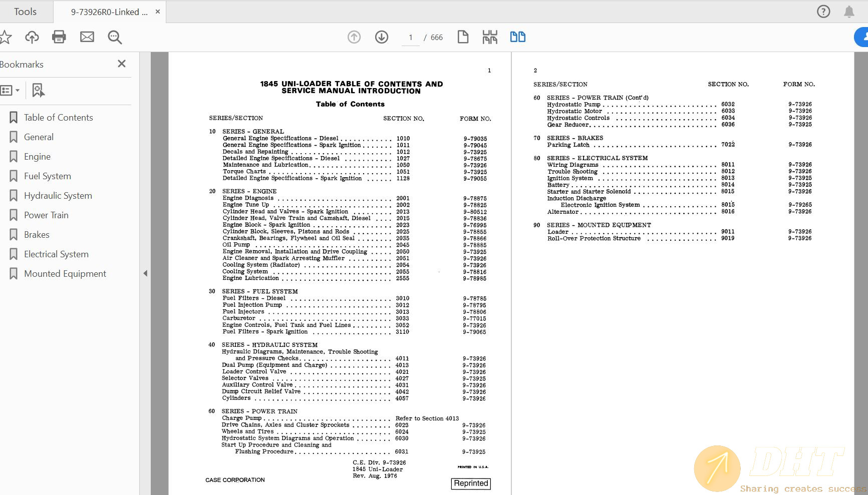This screenshot has height=495, width=868.
Task: Open the Help menu via the question mark
Action: [823, 11]
